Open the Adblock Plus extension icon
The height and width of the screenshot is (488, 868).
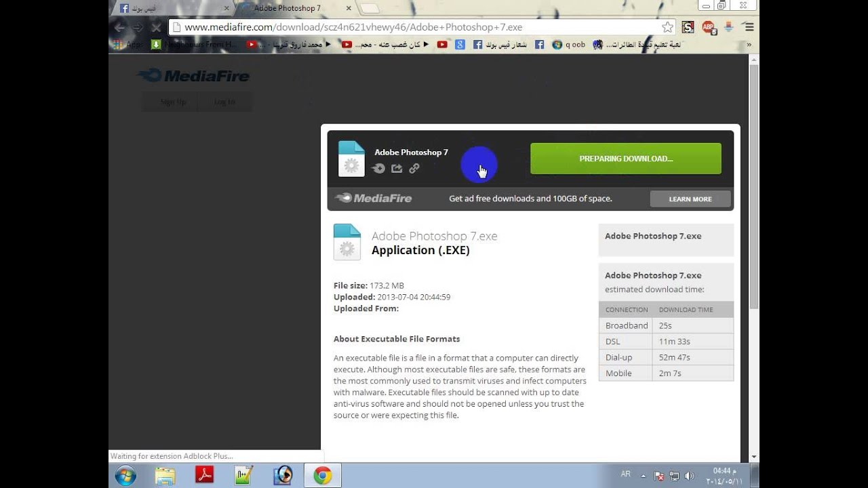(709, 27)
